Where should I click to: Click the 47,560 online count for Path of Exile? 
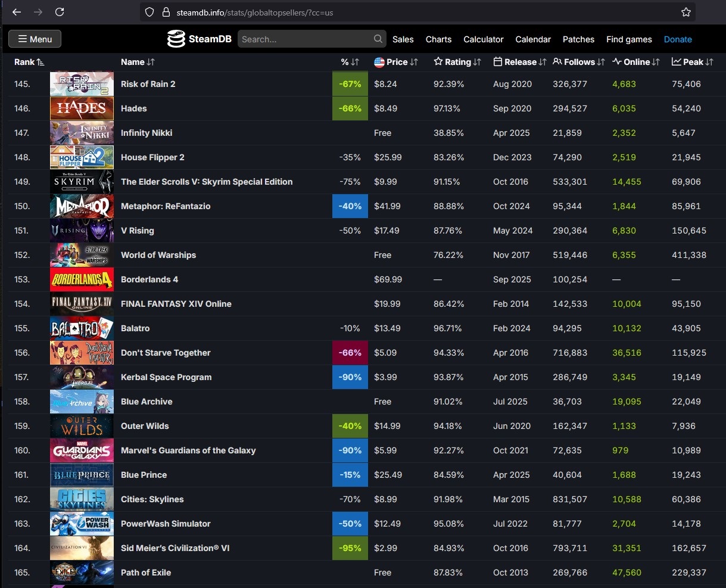(x=627, y=573)
